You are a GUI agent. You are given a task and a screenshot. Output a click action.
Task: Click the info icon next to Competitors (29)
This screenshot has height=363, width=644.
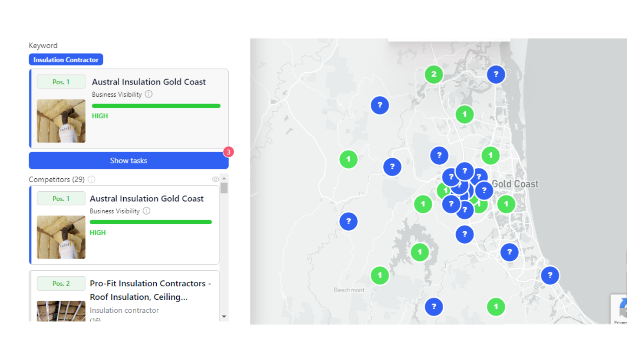(91, 180)
